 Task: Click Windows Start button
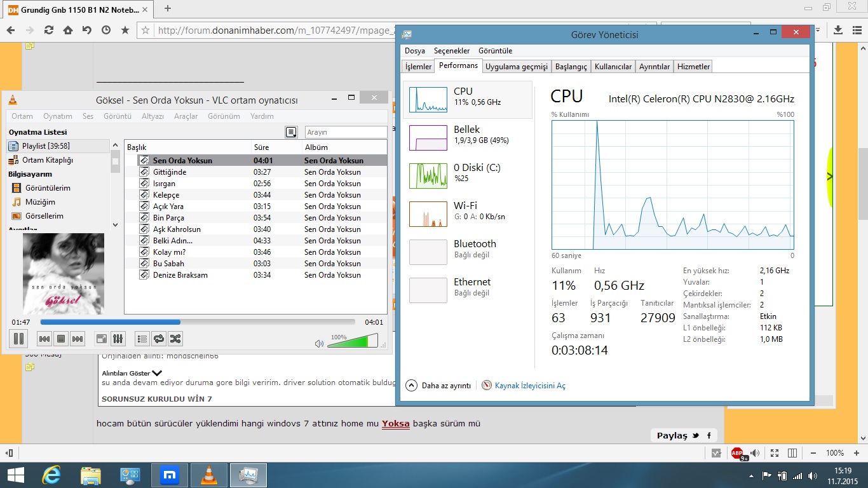(x=15, y=475)
